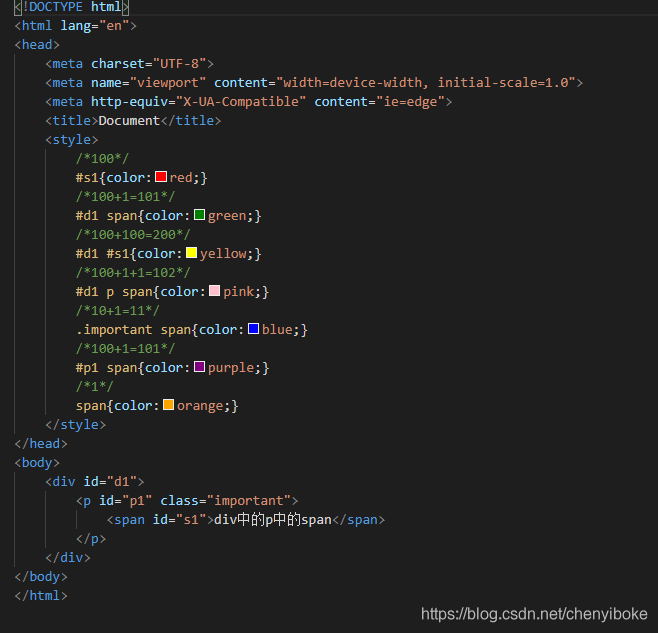Click the closing style tag
The width and height of the screenshot is (658, 633).
coord(76,425)
